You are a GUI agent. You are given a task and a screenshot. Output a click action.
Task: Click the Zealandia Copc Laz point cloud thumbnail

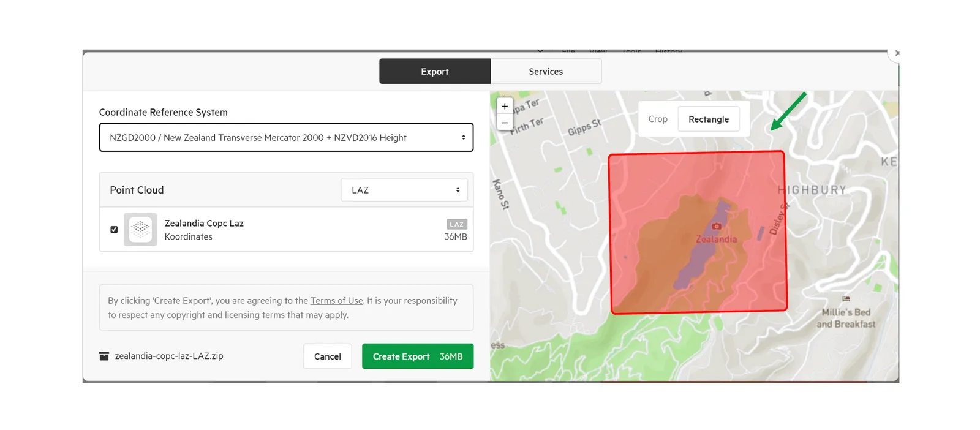coord(140,229)
